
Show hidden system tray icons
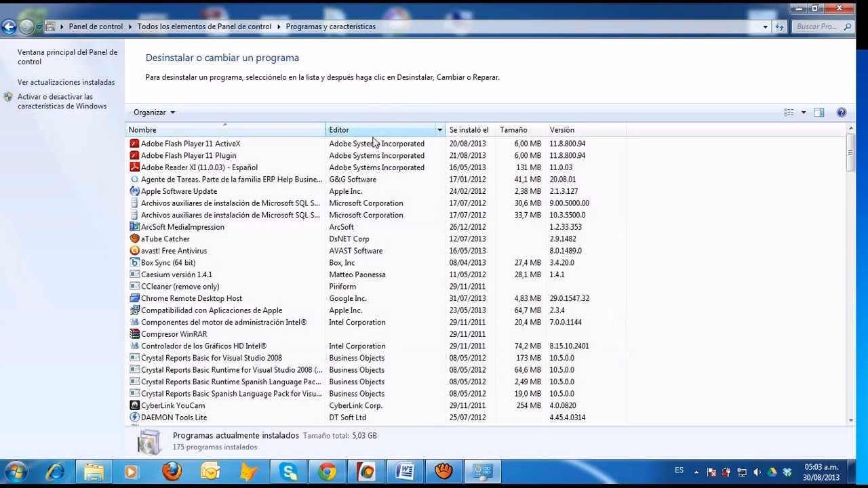pos(698,472)
